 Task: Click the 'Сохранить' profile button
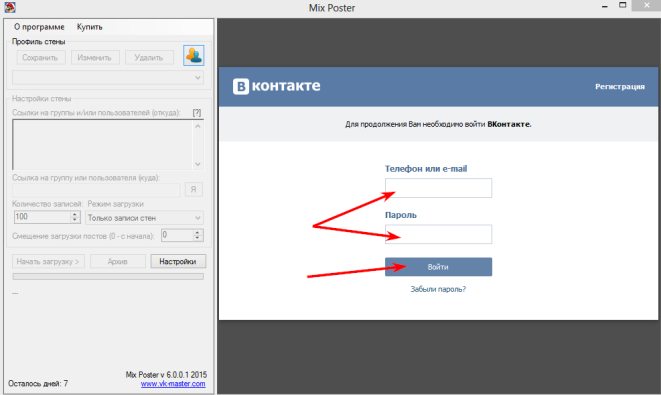click(x=40, y=58)
